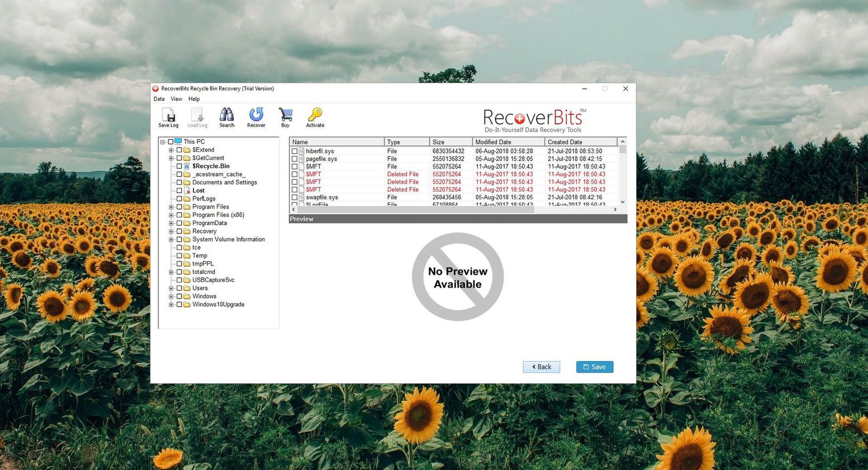Click the file list scroll-up arrow
Image resolution: width=868 pixels, height=470 pixels.
tap(623, 142)
